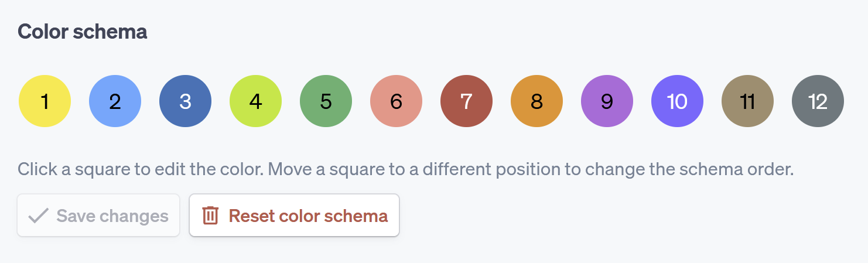This screenshot has width=868, height=263.
Task: Select the violet swatch number 10
Action: pos(677,101)
